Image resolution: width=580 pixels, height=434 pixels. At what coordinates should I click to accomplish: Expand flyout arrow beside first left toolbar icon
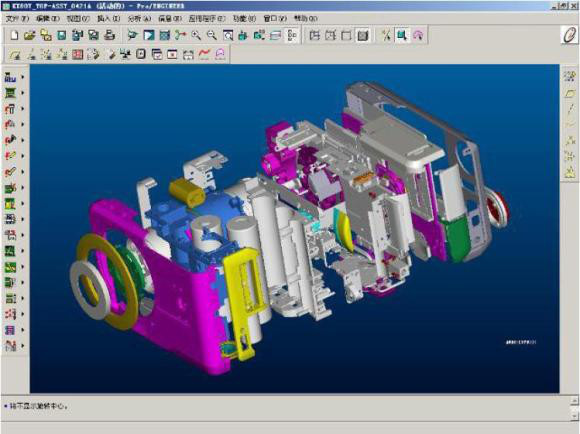(x=23, y=77)
